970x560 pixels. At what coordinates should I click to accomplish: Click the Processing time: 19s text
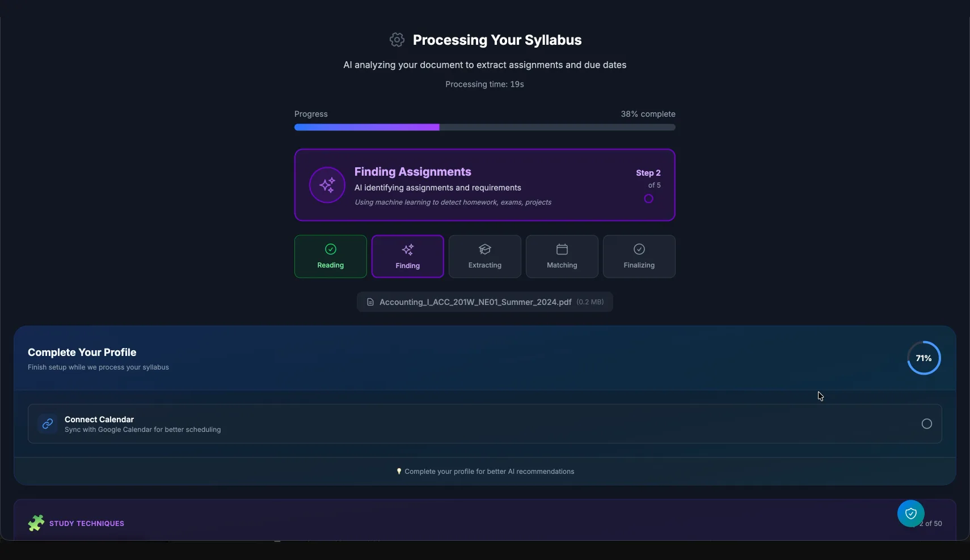(x=485, y=84)
